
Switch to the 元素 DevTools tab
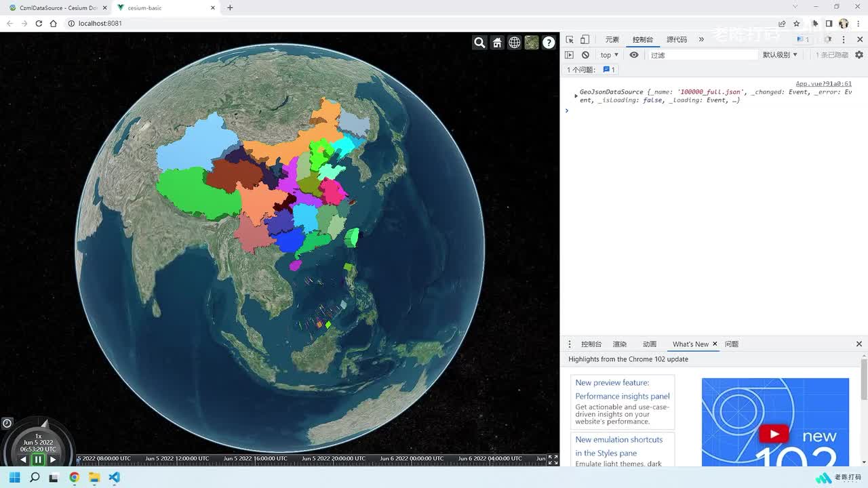click(612, 40)
